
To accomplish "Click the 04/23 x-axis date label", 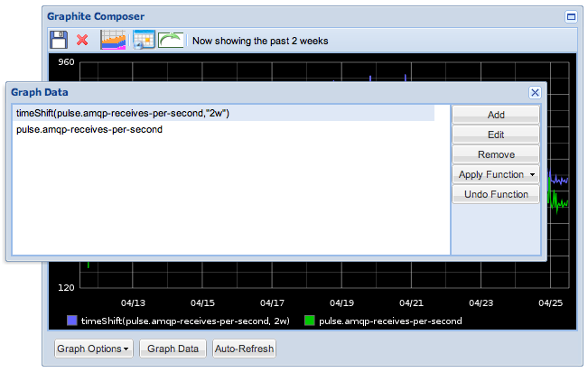I will (x=481, y=303).
